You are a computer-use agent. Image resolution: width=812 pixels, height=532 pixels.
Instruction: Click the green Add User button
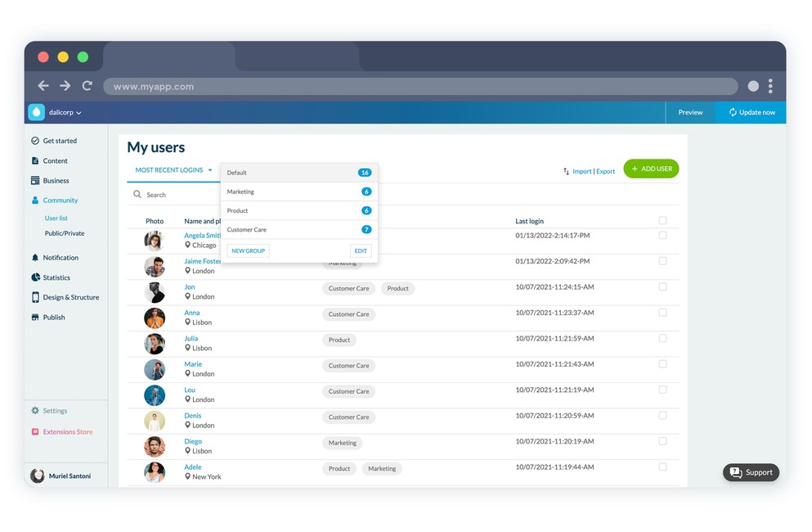(651, 169)
